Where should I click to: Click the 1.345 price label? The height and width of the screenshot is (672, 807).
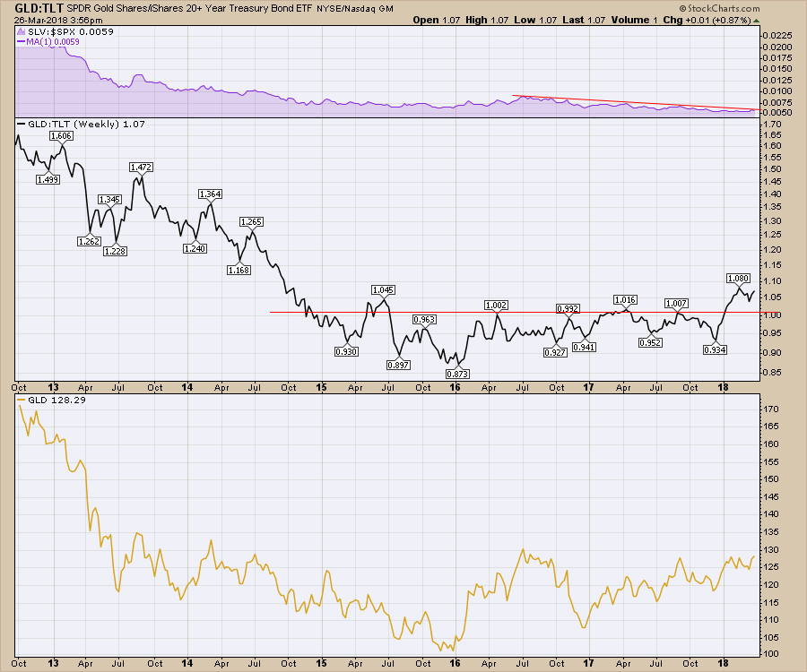(x=110, y=200)
